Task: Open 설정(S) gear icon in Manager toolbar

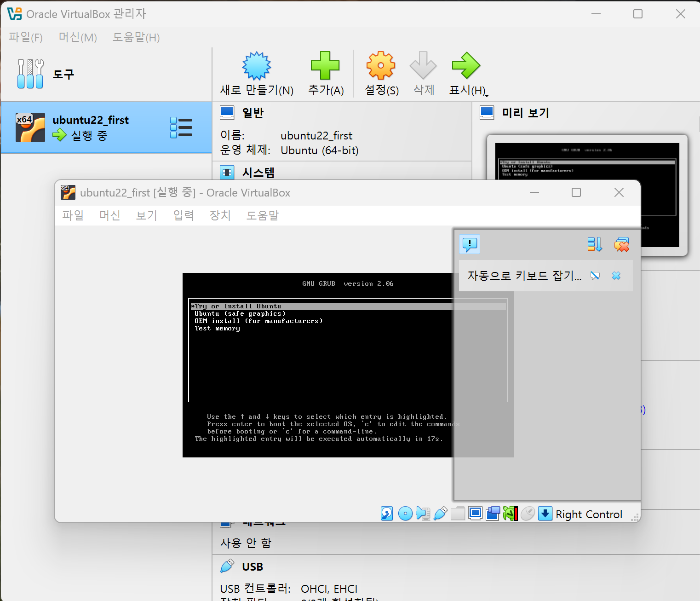Action: point(381,66)
